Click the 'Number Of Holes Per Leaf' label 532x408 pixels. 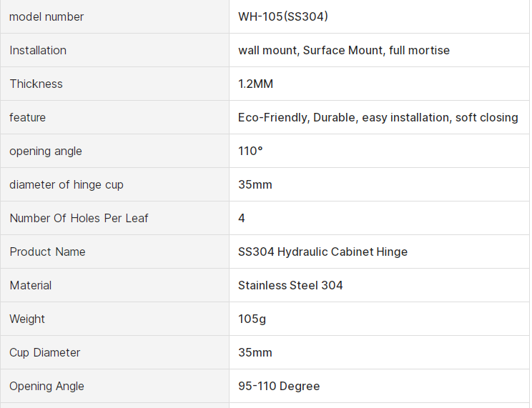(x=79, y=218)
